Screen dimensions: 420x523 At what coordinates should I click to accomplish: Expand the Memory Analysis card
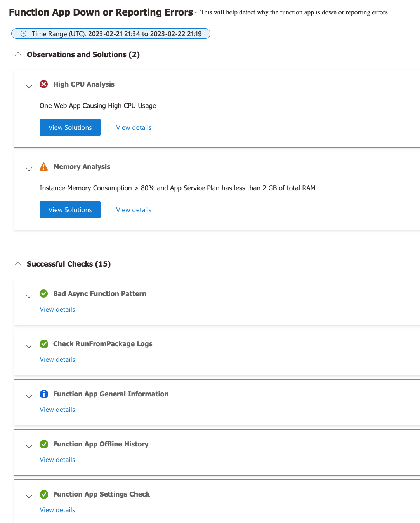pyautogui.click(x=29, y=169)
